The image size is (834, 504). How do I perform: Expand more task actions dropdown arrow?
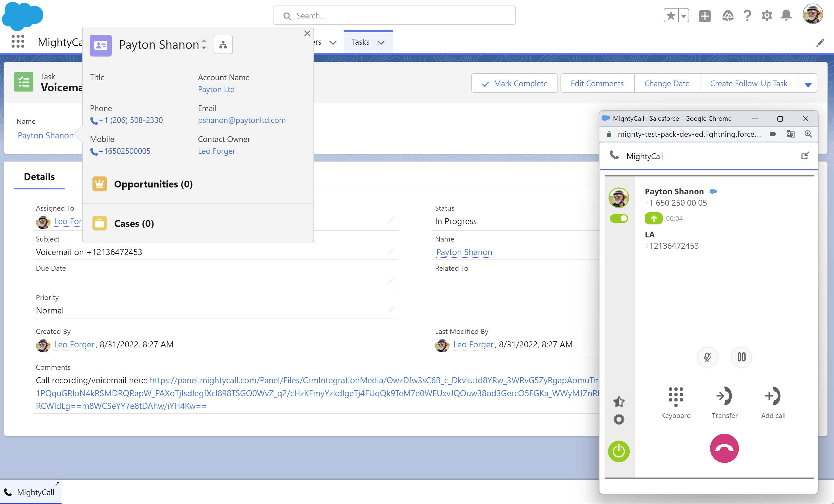(808, 84)
